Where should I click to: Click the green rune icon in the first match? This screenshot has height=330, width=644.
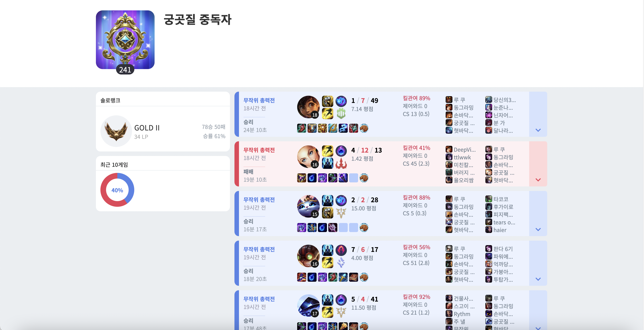[341, 114]
